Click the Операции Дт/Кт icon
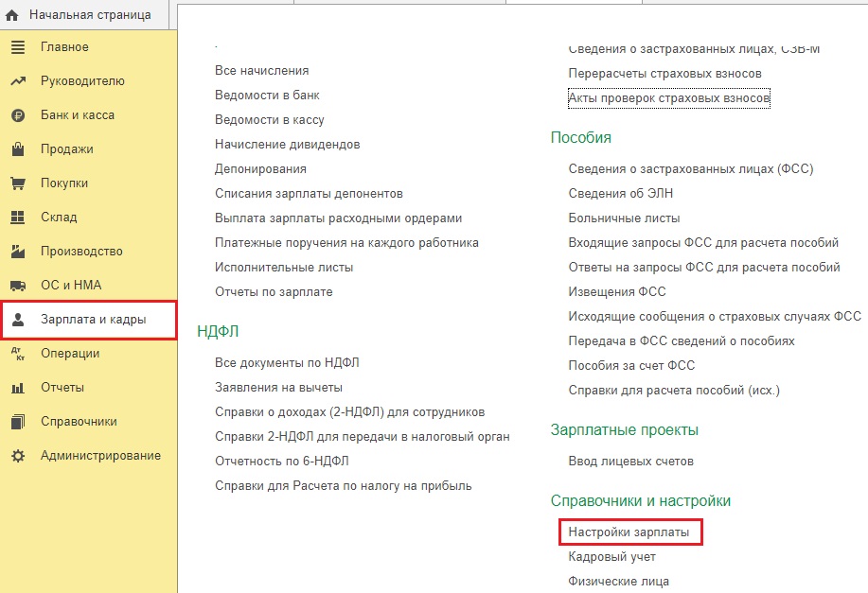 click(x=18, y=354)
